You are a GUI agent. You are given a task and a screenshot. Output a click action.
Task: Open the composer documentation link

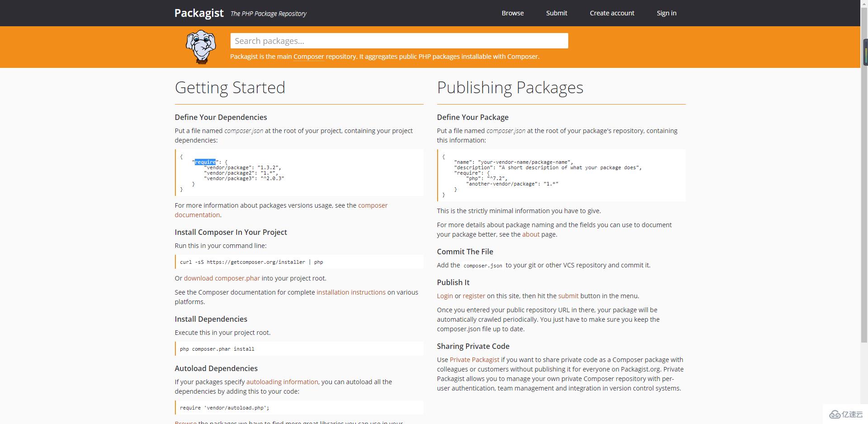pos(281,210)
